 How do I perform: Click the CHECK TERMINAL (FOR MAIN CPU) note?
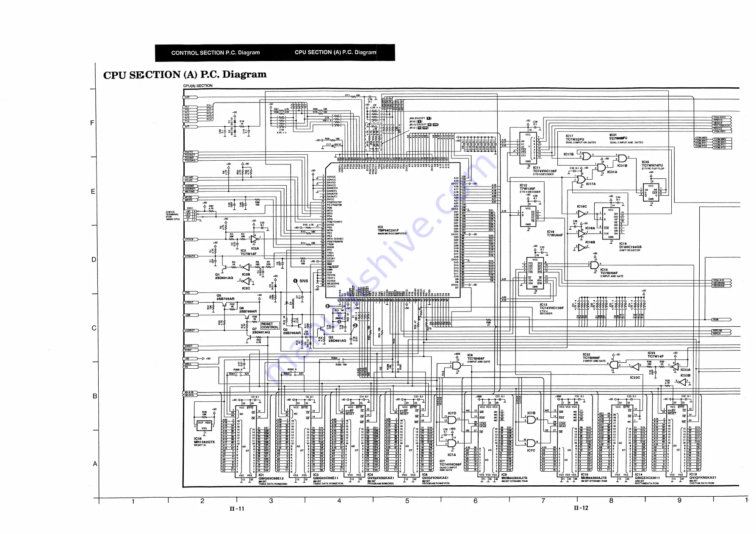(173, 216)
